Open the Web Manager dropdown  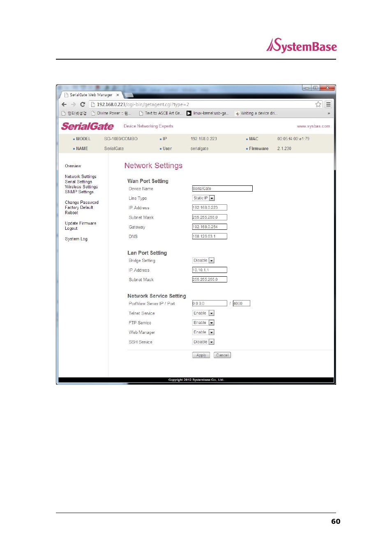coord(203,332)
